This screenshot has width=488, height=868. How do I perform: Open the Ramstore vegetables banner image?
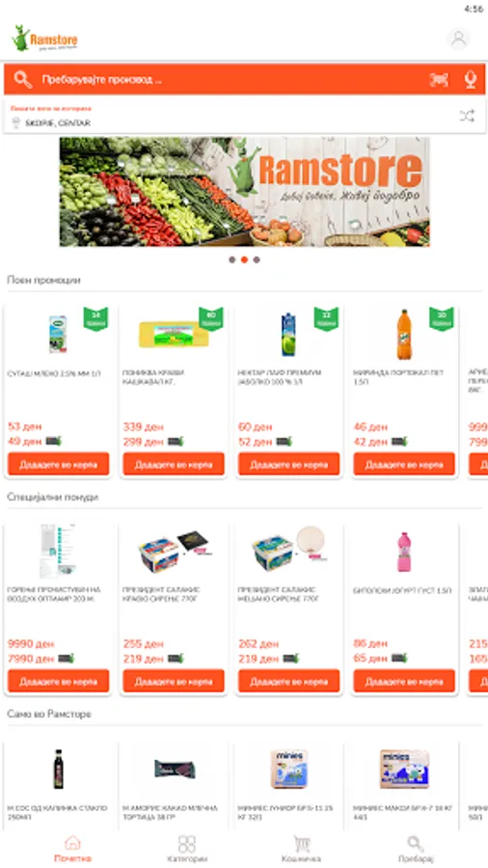click(x=245, y=192)
